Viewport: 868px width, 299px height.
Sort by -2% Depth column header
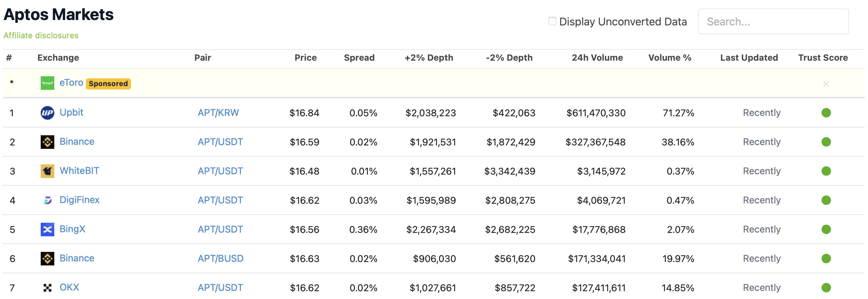(x=509, y=58)
